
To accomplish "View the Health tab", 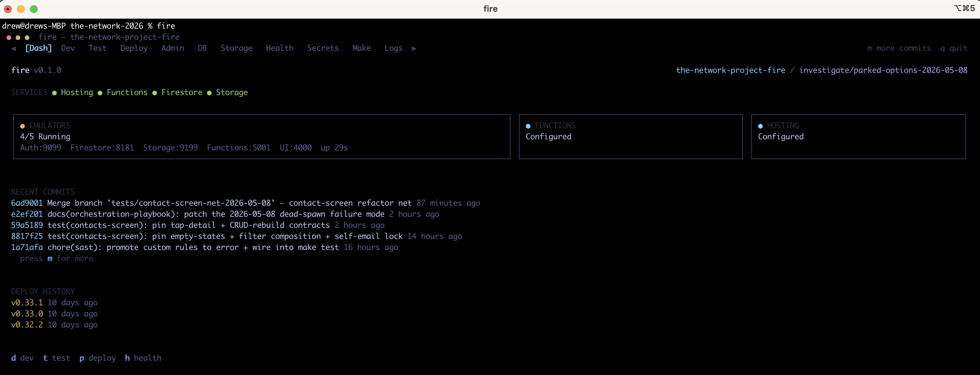I will click(279, 48).
